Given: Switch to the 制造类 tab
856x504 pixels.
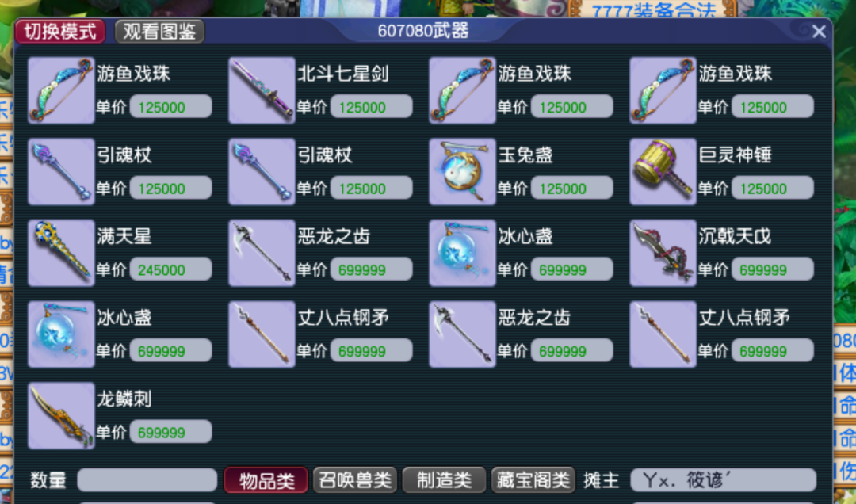Looking at the screenshot, I should [444, 480].
